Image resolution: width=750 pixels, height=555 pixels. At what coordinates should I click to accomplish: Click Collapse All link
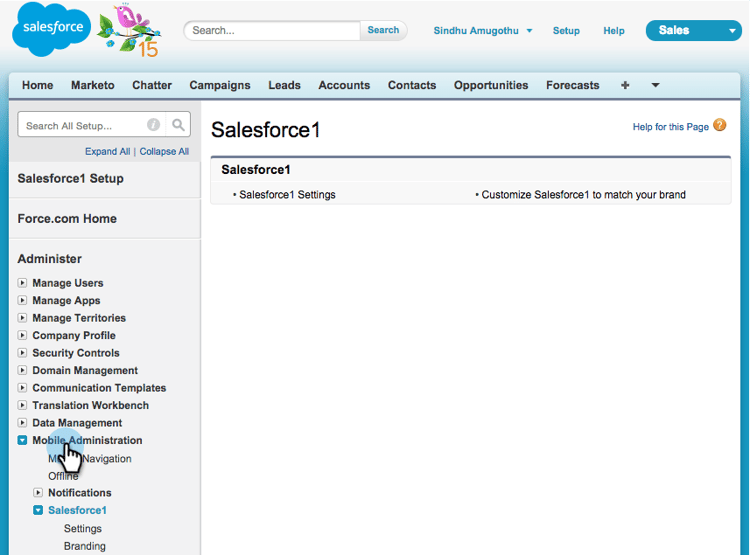coord(164,151)
